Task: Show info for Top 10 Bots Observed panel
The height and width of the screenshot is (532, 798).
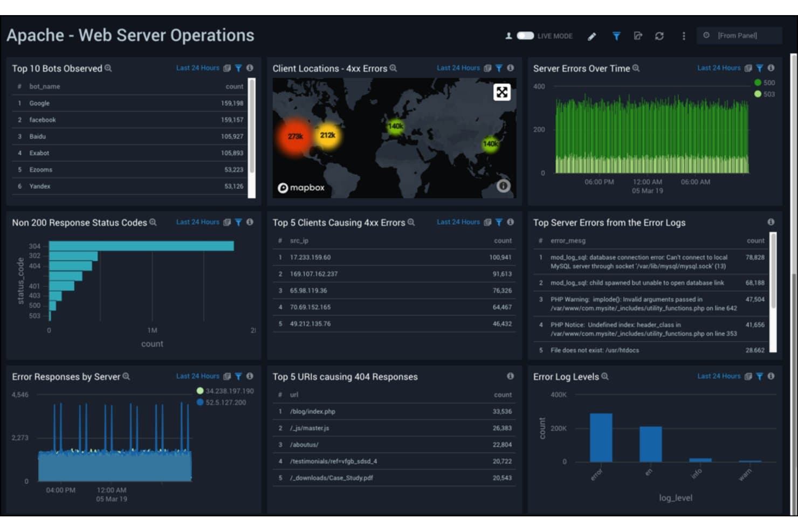Action: click(250, 68)
